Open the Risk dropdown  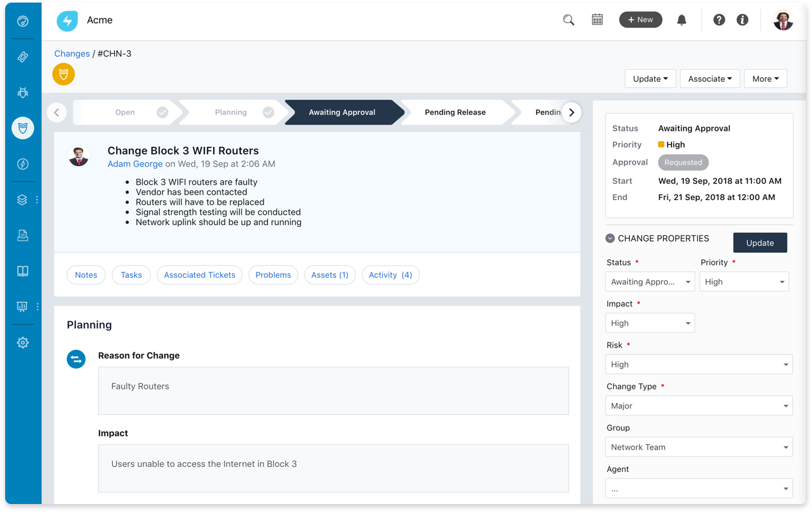(698, 364)
